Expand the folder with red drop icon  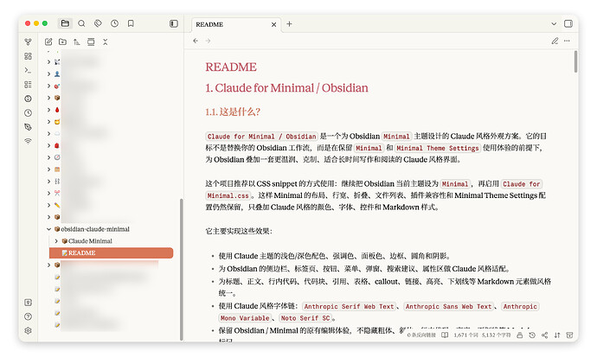coord(48,110)
